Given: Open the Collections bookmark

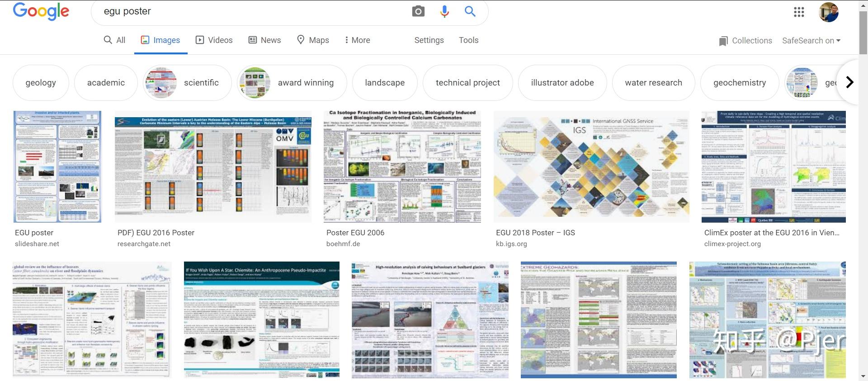Looking at the screenshot, I should coord(745,41).
